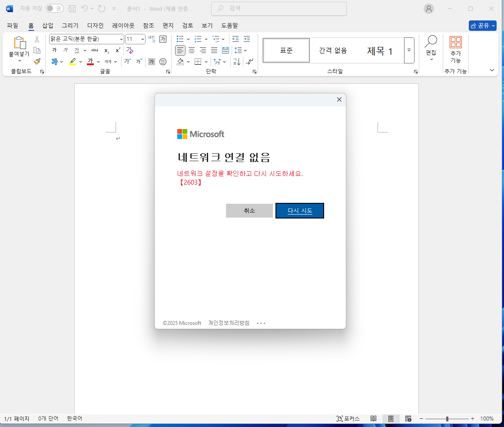Click the Cut scissors icon
The image size is (504, 427).
[37, 39]
